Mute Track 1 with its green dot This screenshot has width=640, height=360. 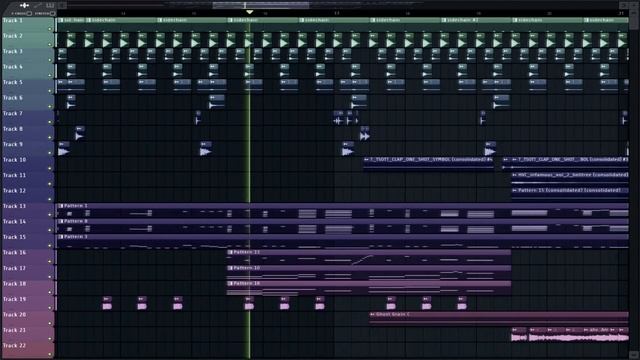(50, 29)
